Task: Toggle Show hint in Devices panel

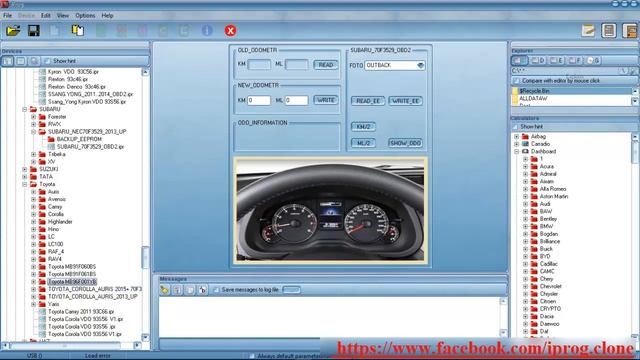Action: pos(47,61)
